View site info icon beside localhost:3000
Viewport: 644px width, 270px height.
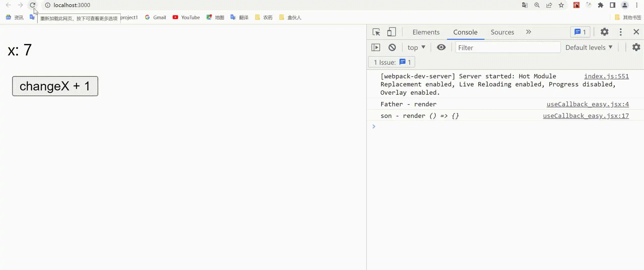(48, 5)
